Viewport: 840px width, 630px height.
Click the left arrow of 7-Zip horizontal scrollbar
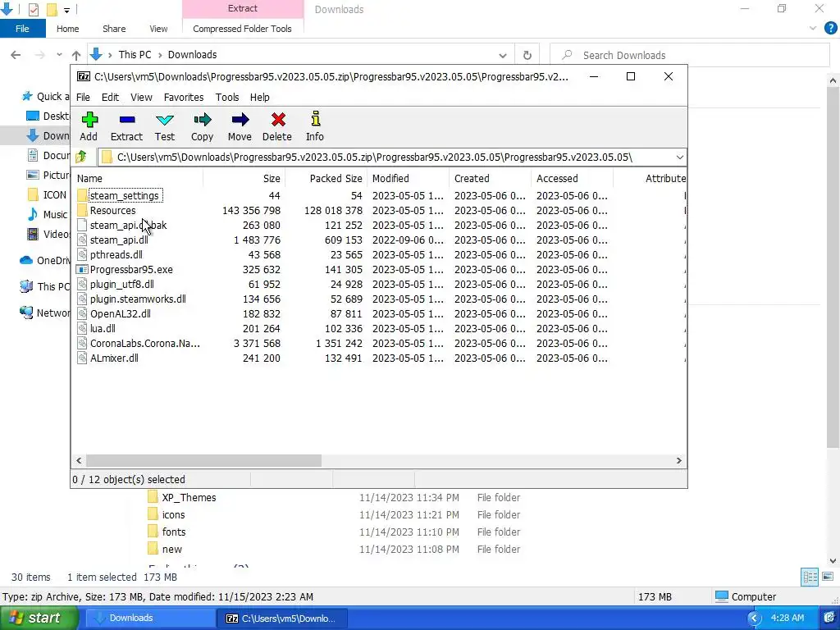coord(80,461)
